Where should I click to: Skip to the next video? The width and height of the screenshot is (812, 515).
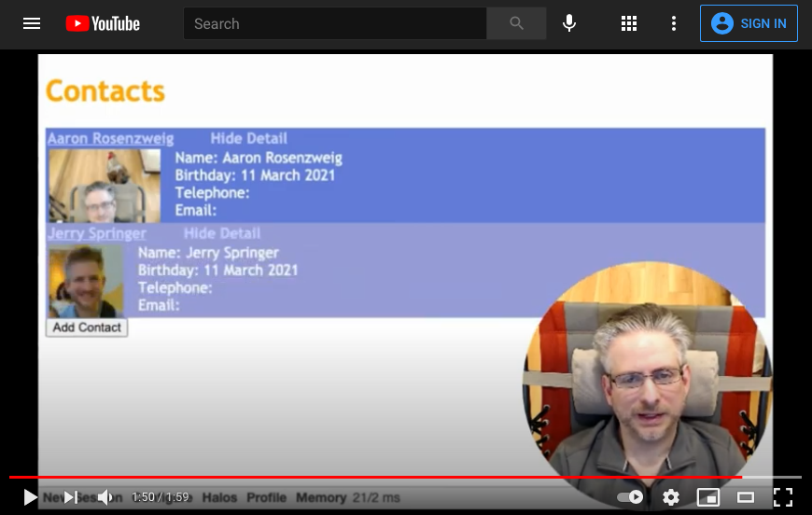click(70, 497)
